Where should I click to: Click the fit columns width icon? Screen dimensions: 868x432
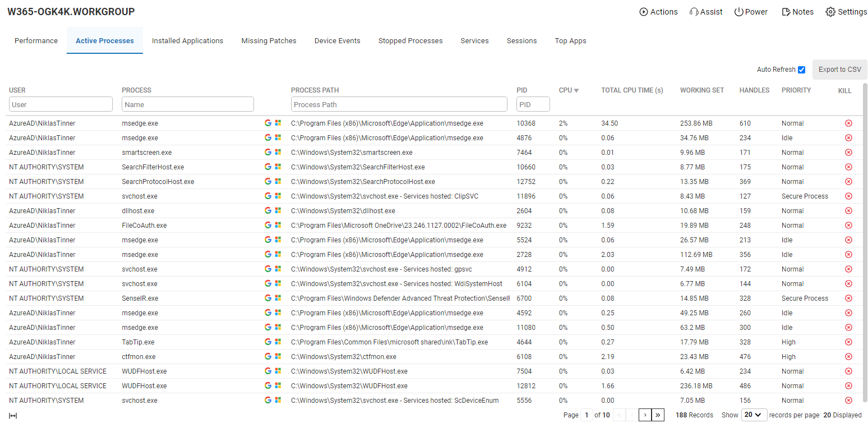coord(13,416)
